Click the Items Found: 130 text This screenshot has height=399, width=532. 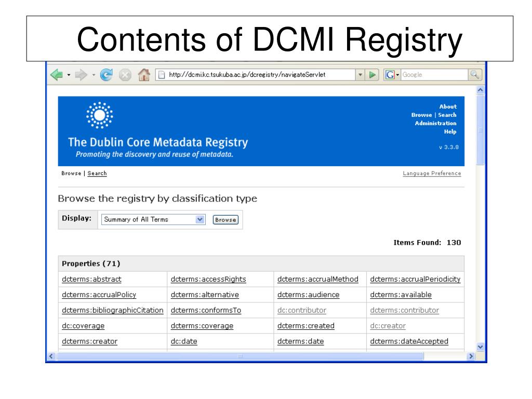click(x=427, y=243)
